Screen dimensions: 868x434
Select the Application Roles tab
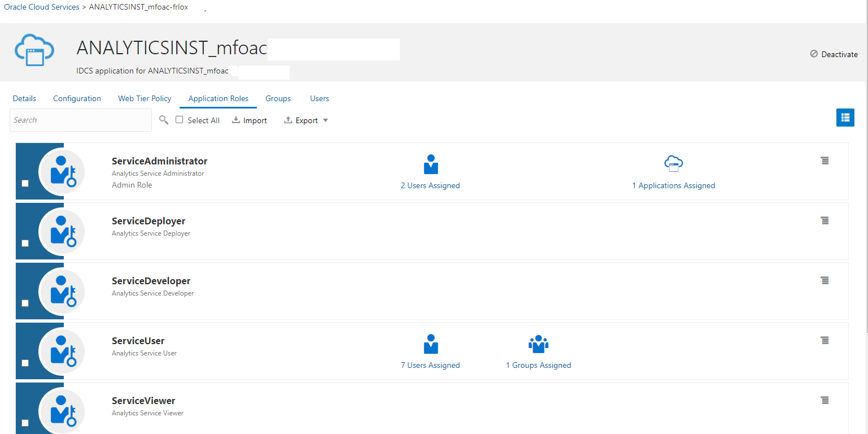[218, 98]
